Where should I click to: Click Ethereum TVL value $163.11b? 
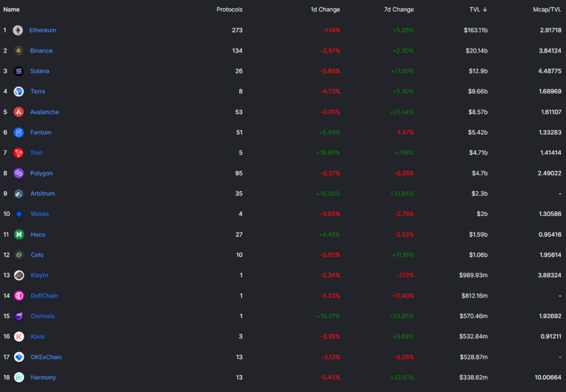476,30
